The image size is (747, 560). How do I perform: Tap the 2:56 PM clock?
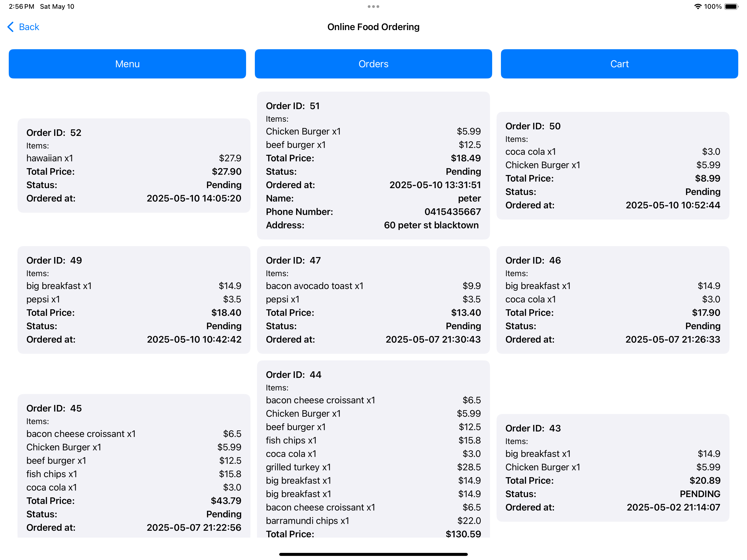pyautogui.click(x=21, y=6)
